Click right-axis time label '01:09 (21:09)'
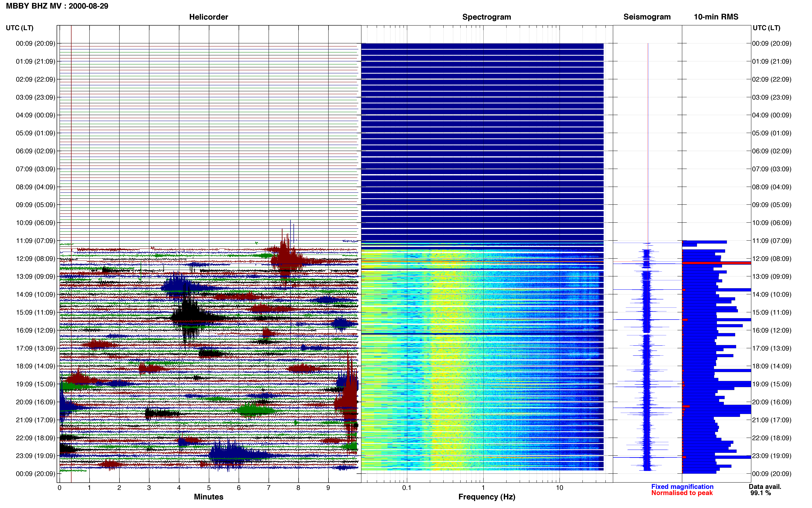The width and height of the screenshot is (812, 508). [772, 61]
